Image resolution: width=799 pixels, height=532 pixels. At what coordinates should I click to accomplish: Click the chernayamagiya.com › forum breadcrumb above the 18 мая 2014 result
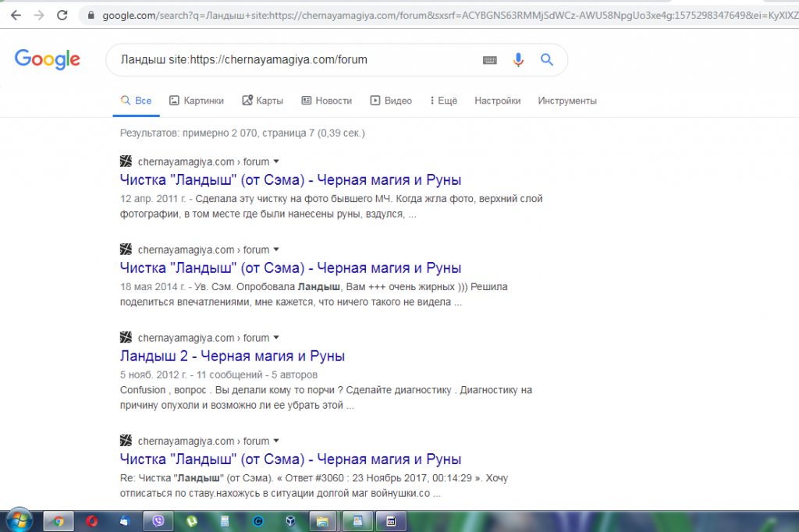[x=204, y=250]
